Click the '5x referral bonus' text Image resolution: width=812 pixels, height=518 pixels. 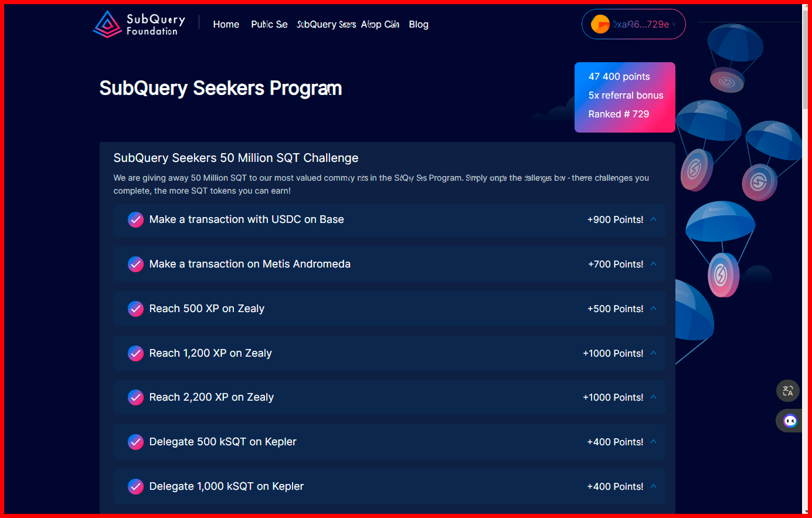click(x=626, y=95)
